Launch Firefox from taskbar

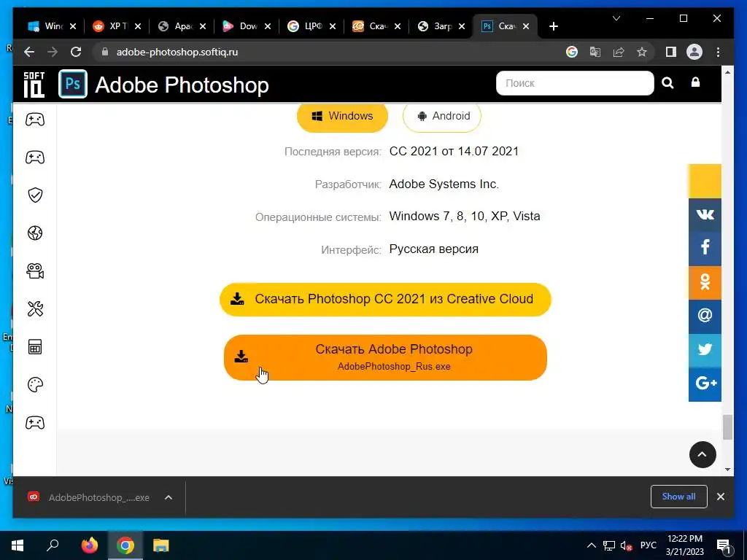(x=89, y=545)
